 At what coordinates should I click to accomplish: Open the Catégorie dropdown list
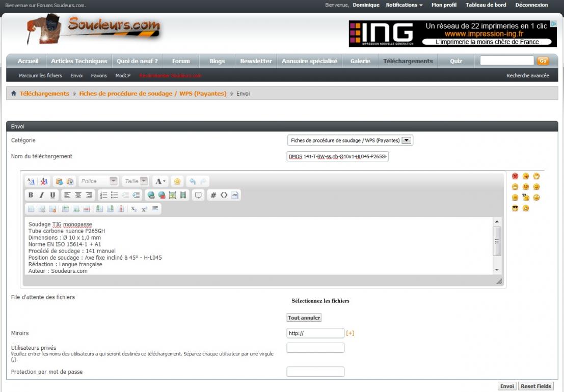407,141
